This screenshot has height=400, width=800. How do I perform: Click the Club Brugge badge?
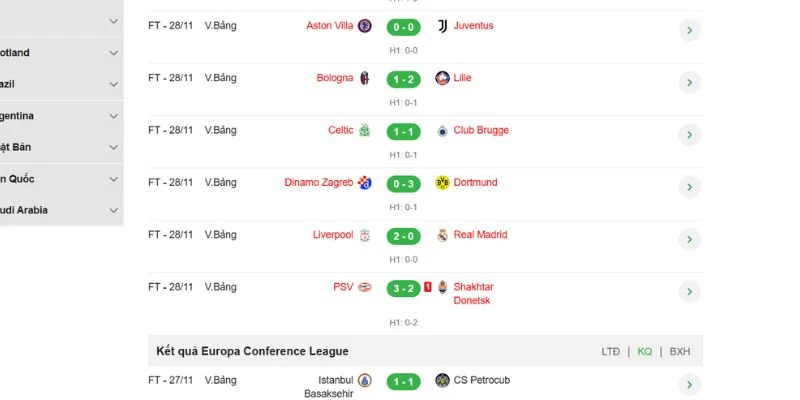442,131
